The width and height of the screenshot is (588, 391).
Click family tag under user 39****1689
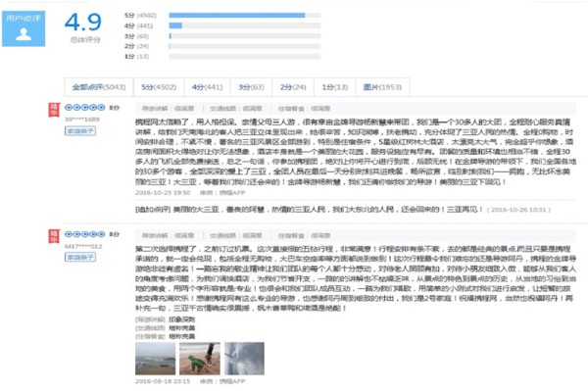(80, 131)
